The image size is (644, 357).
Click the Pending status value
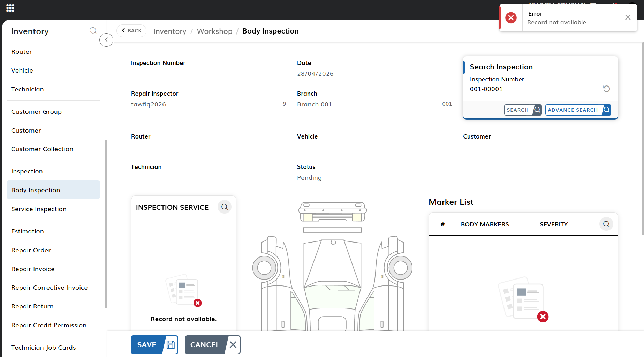coord(309,178)
